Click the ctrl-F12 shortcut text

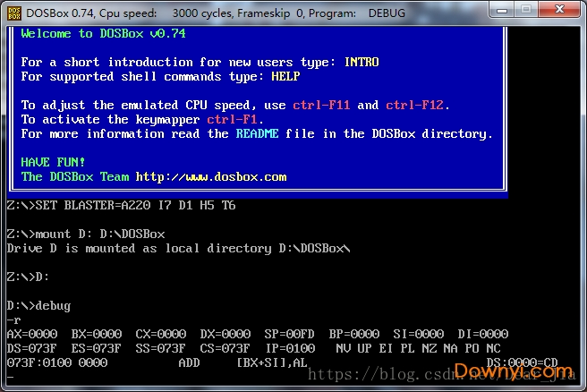[415, 106]
